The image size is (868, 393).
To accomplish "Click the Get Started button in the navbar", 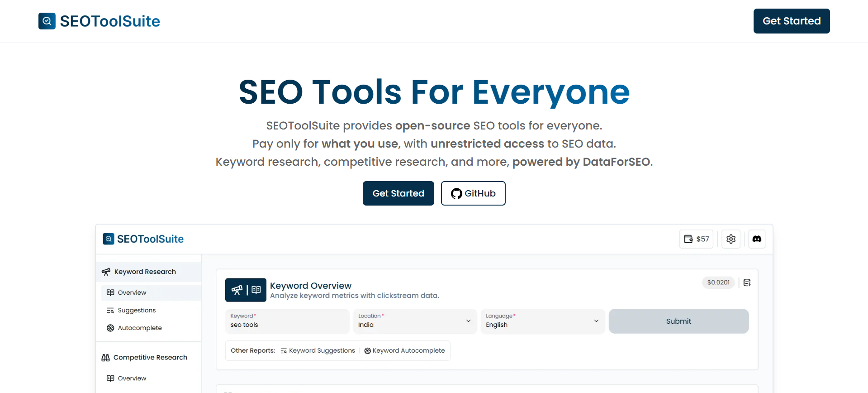I will click(x=791, y=21).
